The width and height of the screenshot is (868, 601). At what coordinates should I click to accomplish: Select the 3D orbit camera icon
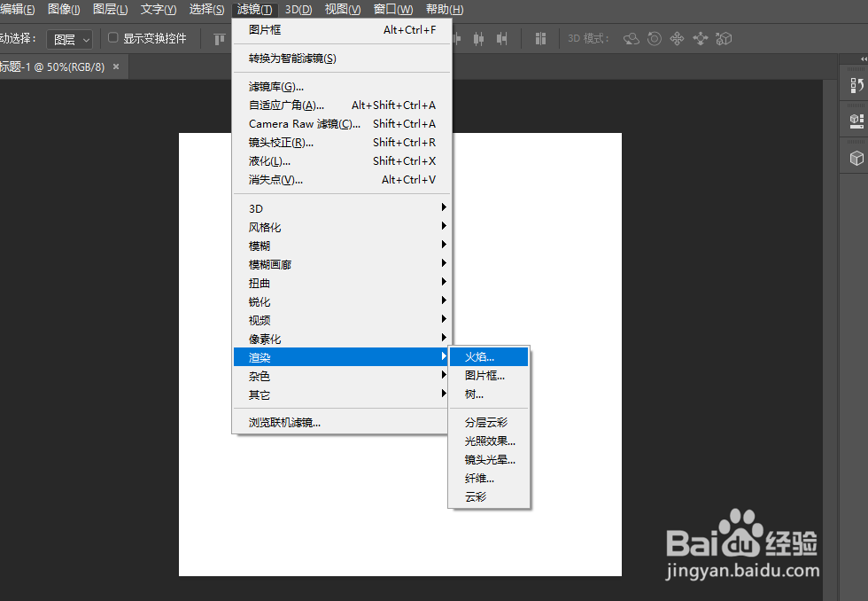[x=631, y=39]
